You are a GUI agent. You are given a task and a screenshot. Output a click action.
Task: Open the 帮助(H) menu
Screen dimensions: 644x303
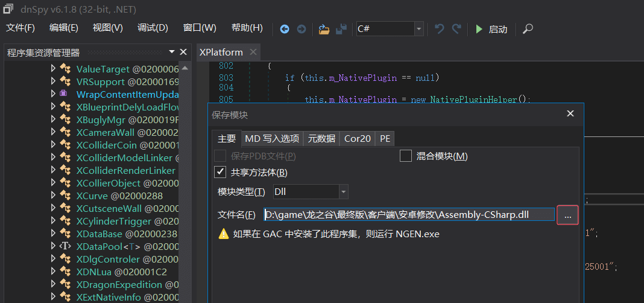point(247,28)
